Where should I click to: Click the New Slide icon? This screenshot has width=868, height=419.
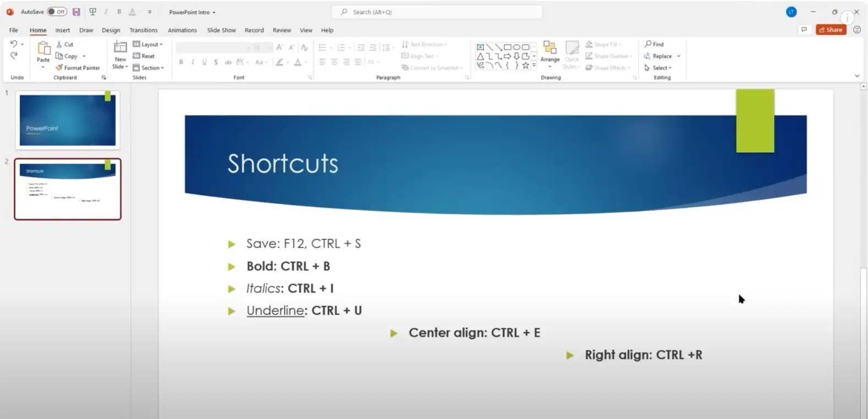click(x=120, y=48)
